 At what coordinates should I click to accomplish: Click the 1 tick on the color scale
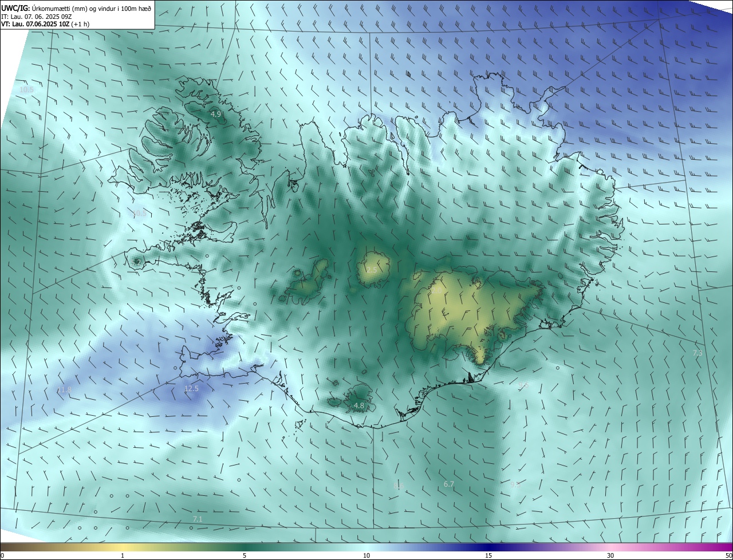tap(123, 556)
